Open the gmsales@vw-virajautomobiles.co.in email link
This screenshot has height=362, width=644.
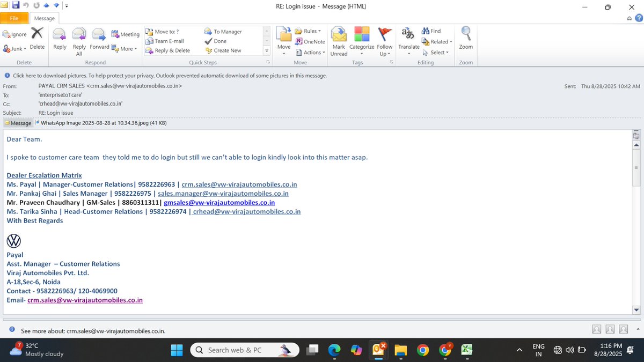click(219, 203)
